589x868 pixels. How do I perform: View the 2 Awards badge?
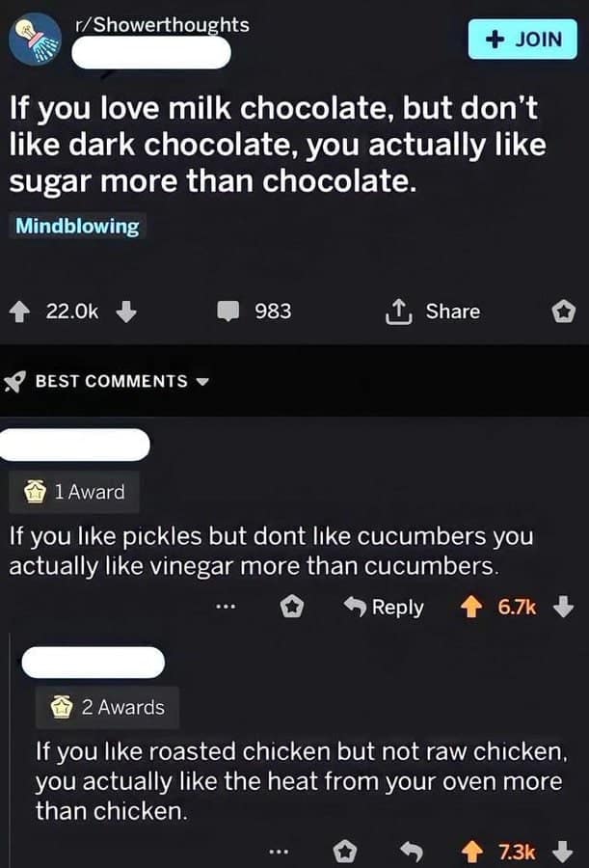point(108,707)
